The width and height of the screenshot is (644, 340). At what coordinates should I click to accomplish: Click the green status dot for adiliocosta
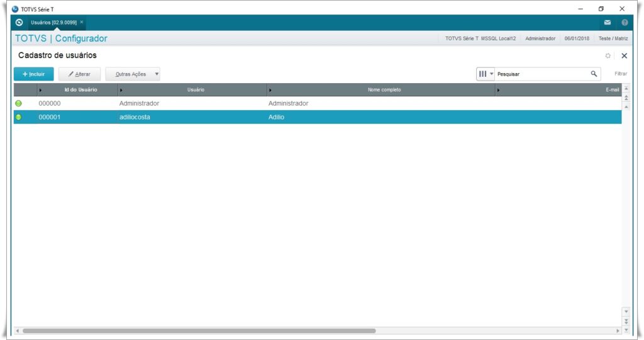point(18,117)
